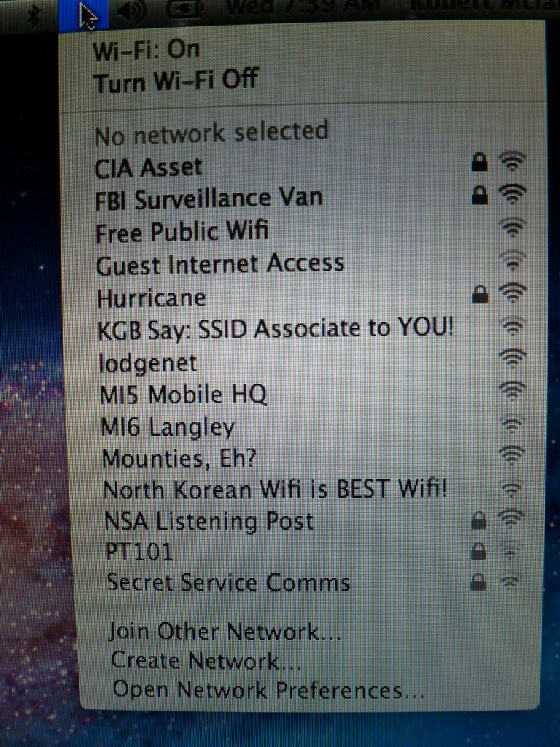Viewport: 560px width, 747px height.
Task: Click the Wi-Fi menu bar icon
Action: pos(83,13)
